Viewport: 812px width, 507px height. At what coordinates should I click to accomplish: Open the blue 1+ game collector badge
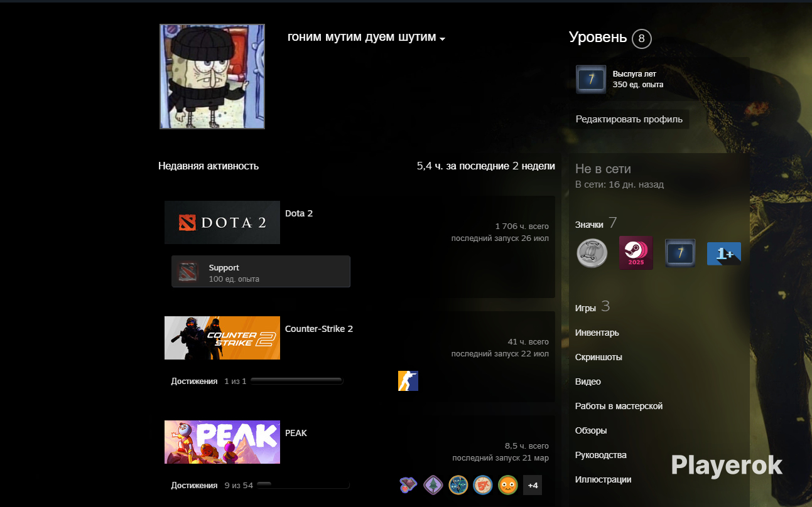pyautogui.click(x=724, y=253)
